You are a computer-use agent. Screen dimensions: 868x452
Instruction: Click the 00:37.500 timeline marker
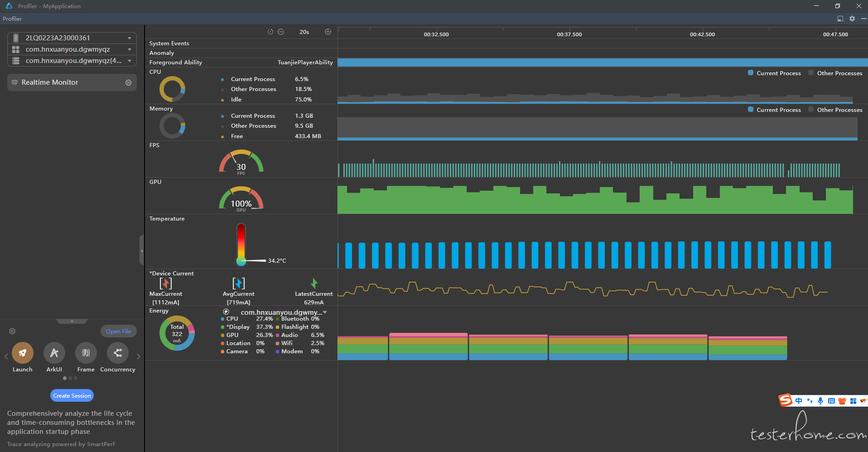[x=569, y=34]
